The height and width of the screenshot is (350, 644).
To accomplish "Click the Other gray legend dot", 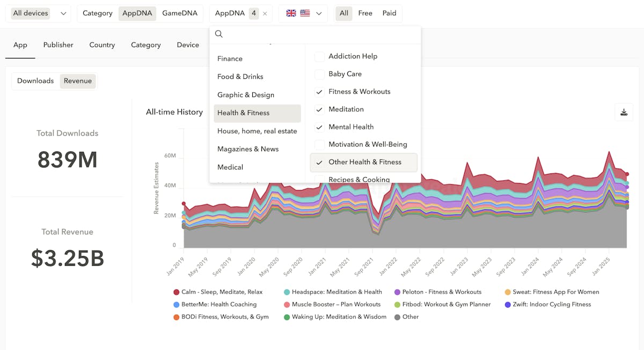I will pyautogui.click(x=398, y=317).
